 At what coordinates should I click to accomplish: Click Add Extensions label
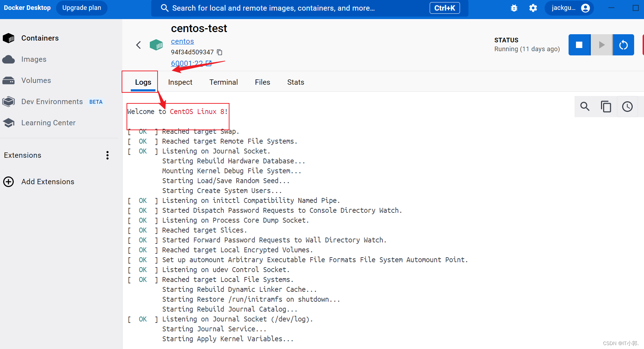(48, 182)
